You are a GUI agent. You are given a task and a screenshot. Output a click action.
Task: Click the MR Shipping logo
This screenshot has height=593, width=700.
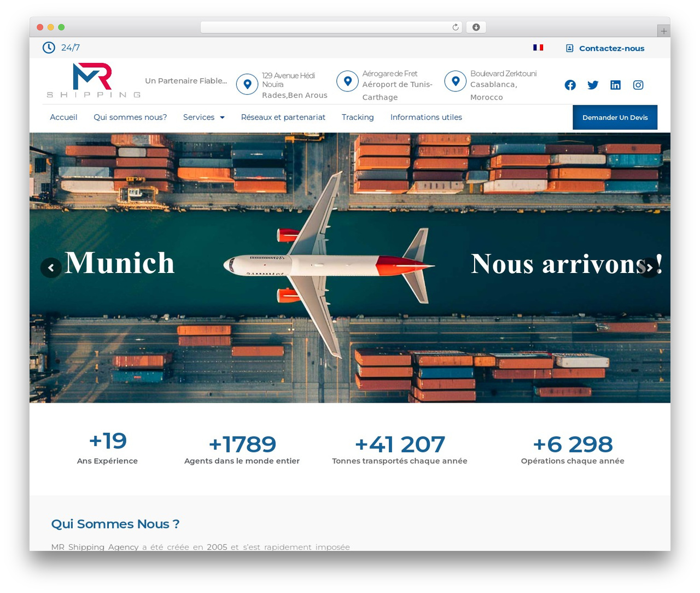point(94,80)
